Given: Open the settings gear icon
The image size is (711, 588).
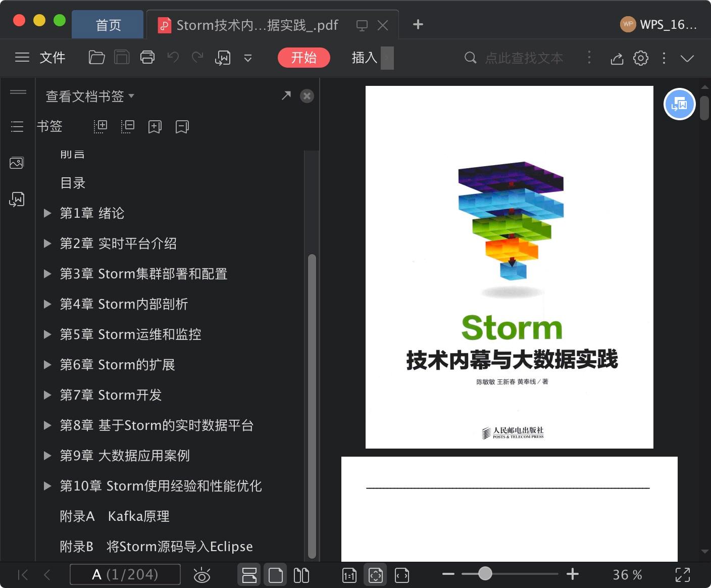Looking at the screenshot, I should tap(641, 58).
